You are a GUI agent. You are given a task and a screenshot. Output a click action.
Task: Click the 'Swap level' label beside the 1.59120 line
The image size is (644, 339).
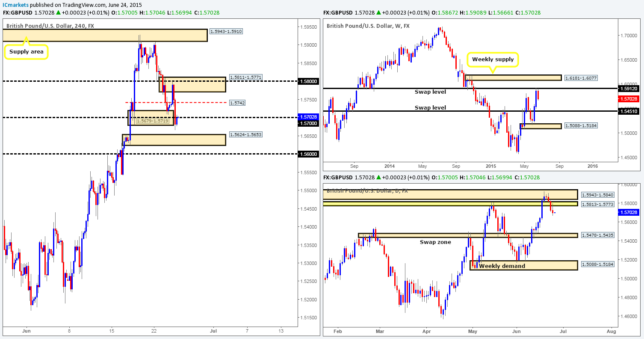pos(430,92)
